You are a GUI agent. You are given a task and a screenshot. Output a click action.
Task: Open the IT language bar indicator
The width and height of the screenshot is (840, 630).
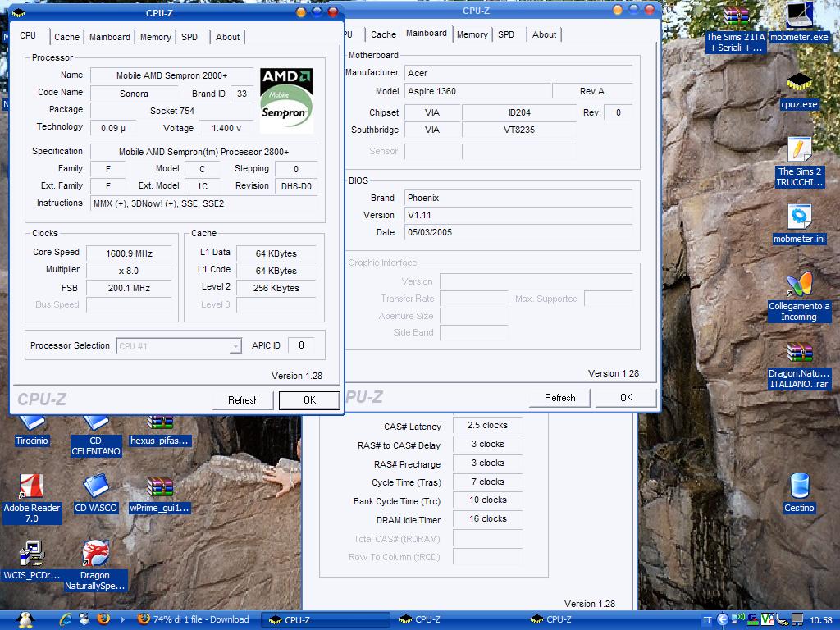click(x=706, y=620)
